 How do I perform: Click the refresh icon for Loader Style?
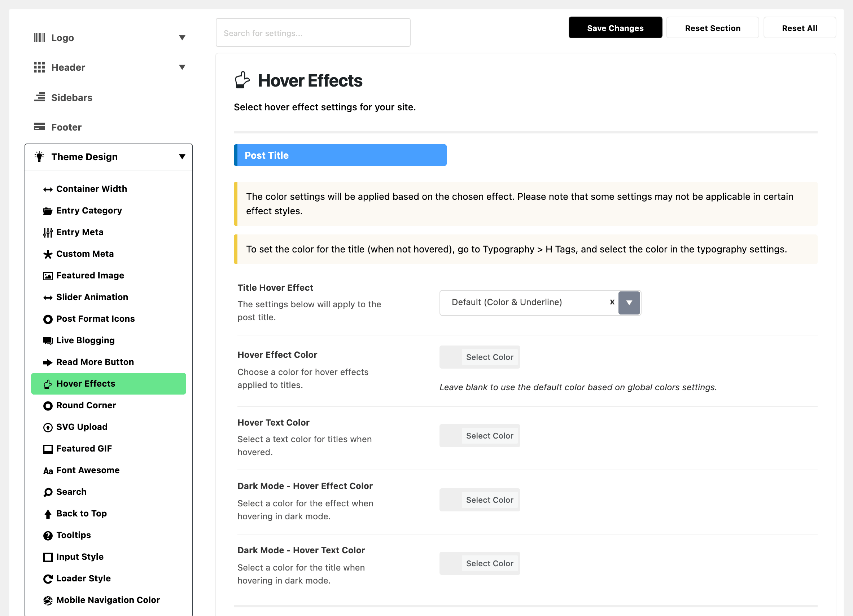[x=48, y=579]
